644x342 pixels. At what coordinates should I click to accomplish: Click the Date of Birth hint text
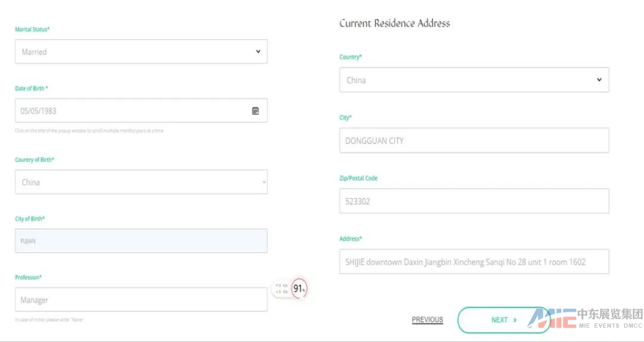pyautogui.click(x=89, y=131)
